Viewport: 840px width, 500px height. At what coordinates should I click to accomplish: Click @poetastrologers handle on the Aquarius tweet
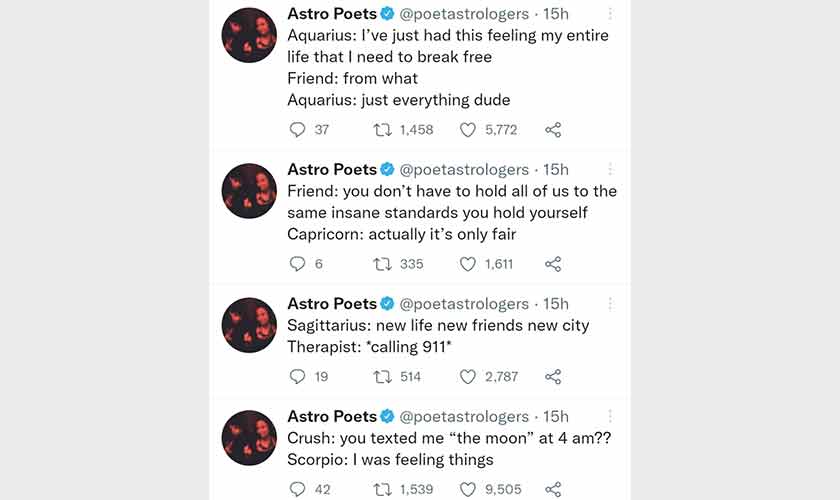(465, 14)
